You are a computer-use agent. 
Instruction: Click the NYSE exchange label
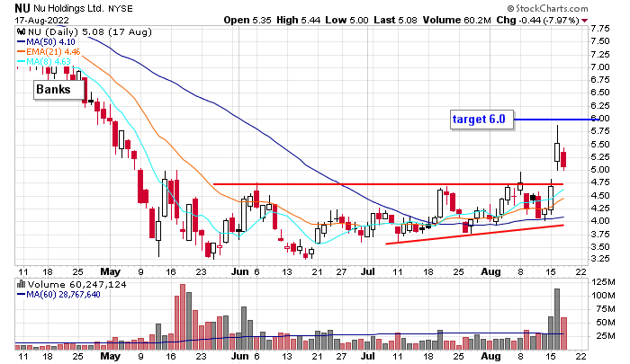[120, 8]
